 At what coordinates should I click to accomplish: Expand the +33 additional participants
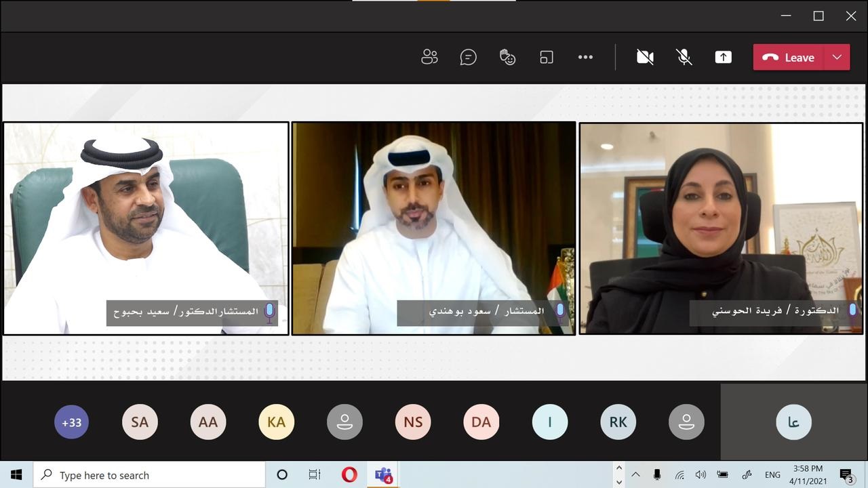pyautogui.click(x=72, y=422)
